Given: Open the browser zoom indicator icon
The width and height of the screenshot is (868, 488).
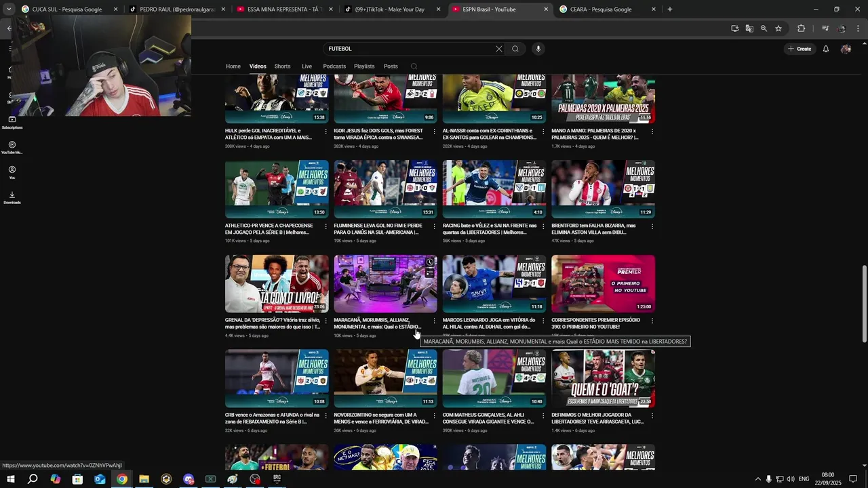Looking at the screenshot, I should point(764,28).
